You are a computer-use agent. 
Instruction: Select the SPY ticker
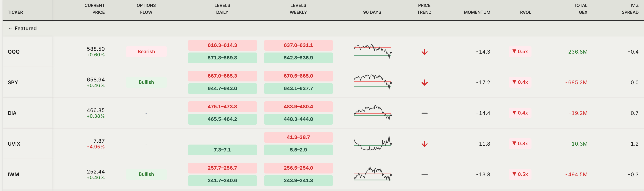click(x=13, y=83)
